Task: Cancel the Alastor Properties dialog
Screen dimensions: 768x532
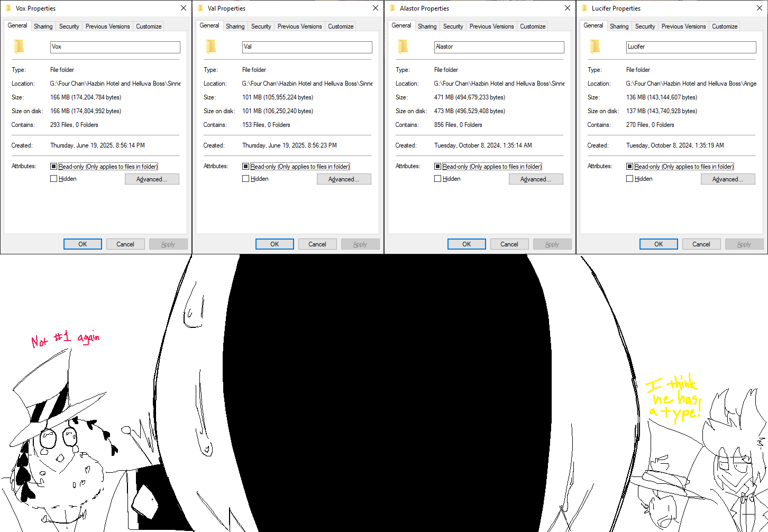Action: (509, 244)
